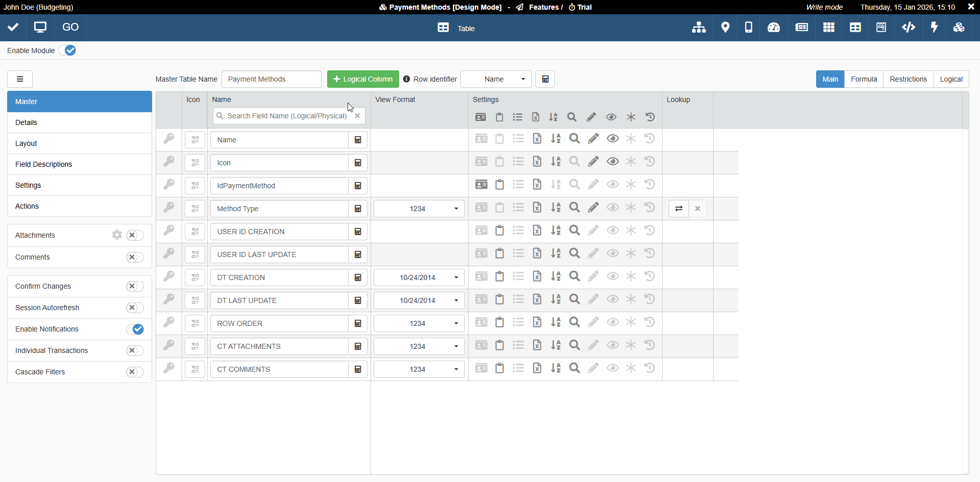Open the icon picker for Method Type row
The width and height of the screenshot is (980, 482).
[x=195, y=209]
